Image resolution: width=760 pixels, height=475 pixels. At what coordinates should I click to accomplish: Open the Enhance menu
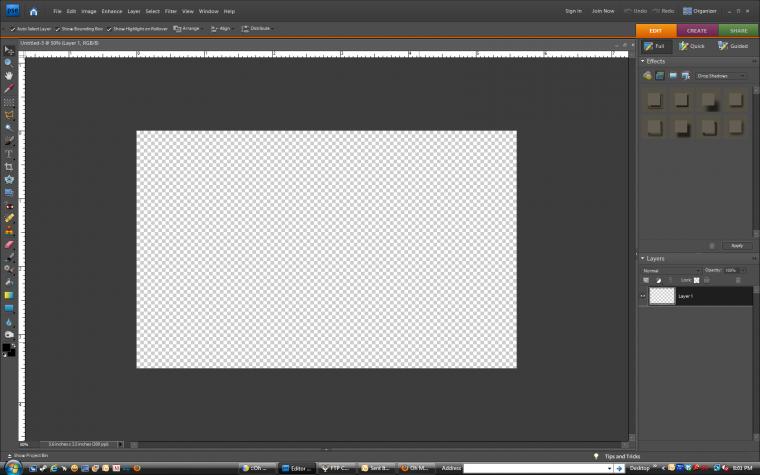point(111,11)
